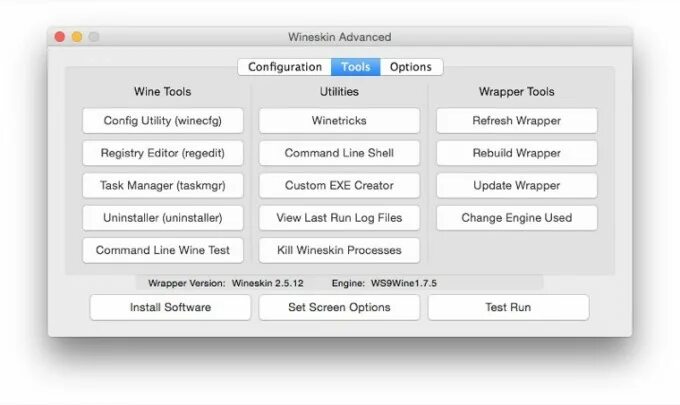Run Command Line Wine Test
The image size is (680, 405).
(163, 249)
